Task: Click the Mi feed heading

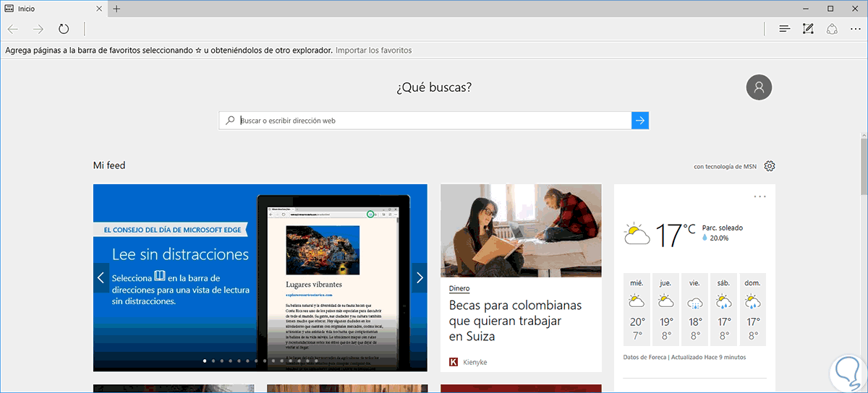Action: [x=109, y=165]
